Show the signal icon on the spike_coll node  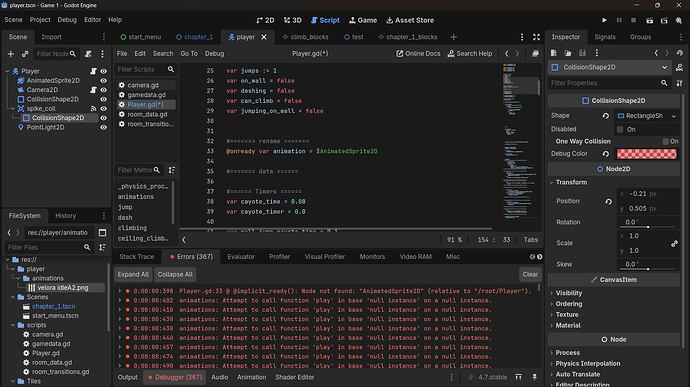tap(93, 108)
